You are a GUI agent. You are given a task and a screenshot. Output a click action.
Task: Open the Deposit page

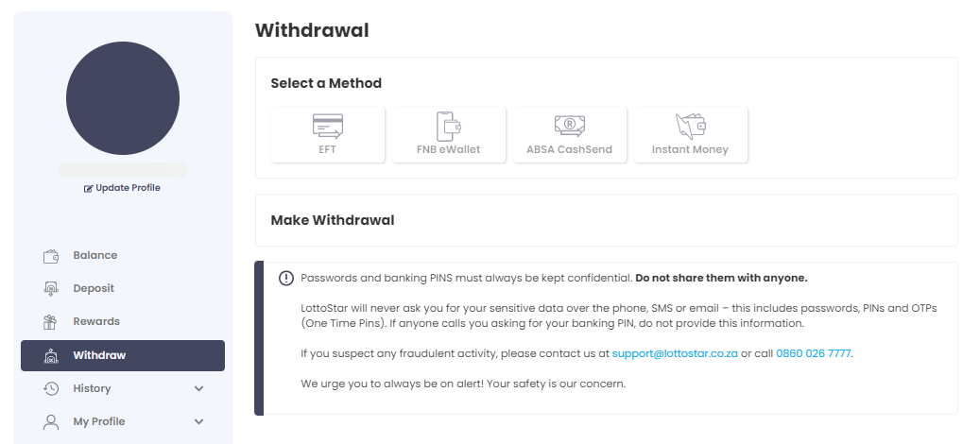[94, 288]
